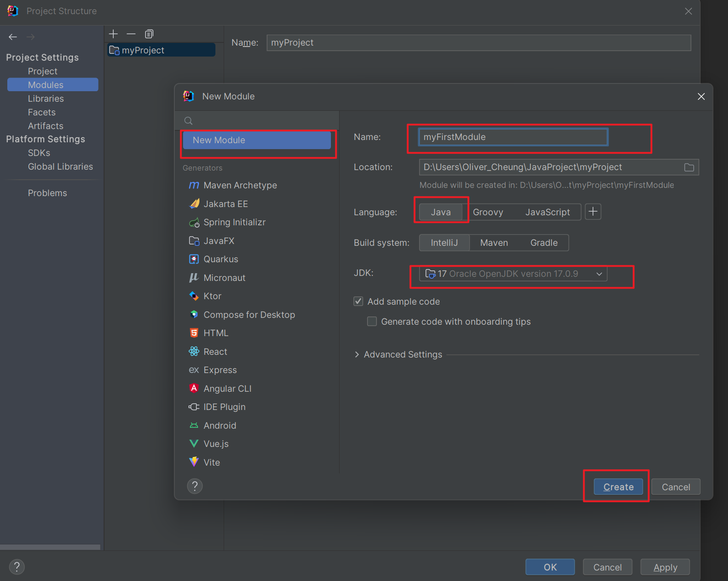Select Java as the language
Image resolution: width=728 pixels, height=581 pixels.
pyautogui.click(x=441, y=212)
